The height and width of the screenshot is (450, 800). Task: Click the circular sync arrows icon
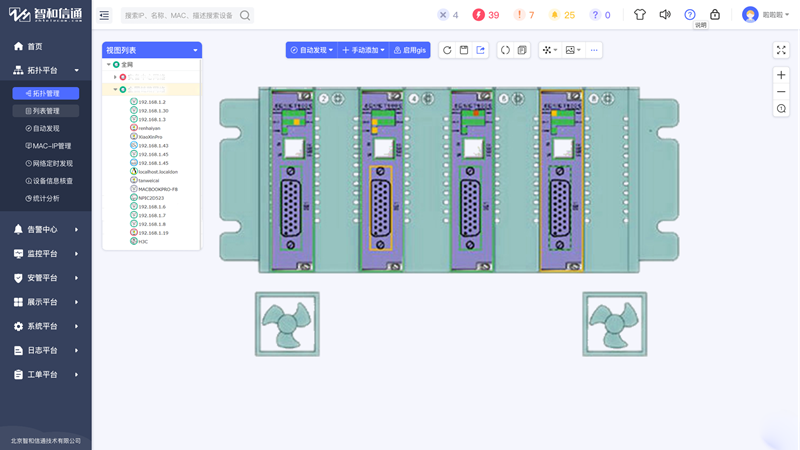coord(505,50)
